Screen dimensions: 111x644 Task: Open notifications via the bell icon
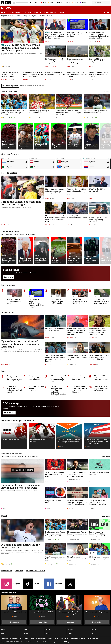(30, 3)
